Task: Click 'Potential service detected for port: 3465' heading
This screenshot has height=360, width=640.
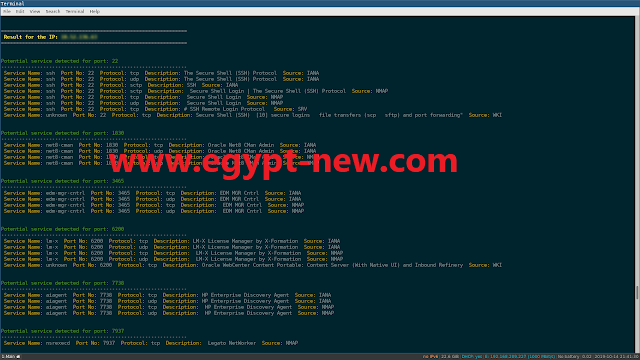Action: click(x=62, y=181)
